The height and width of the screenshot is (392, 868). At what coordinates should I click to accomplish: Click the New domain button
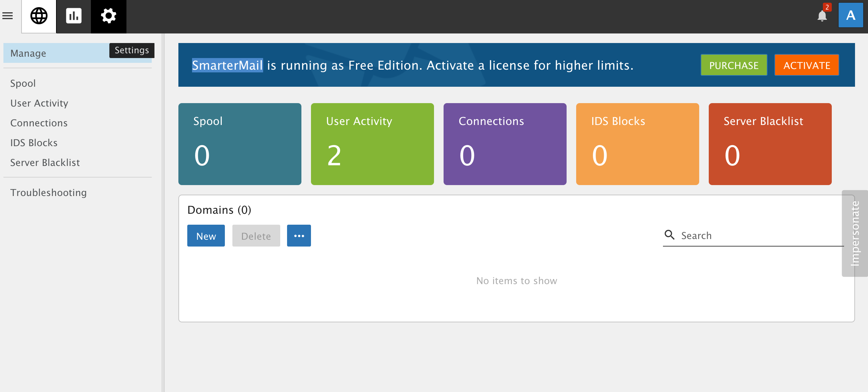[x=206, y=236]
